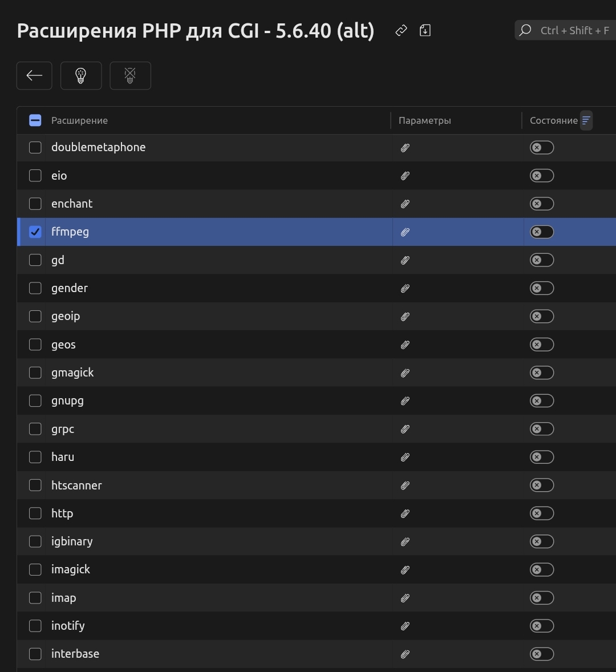Open parameters paperclip for grpc
Screen dimensions: 616x672
[x=405, y=429]
